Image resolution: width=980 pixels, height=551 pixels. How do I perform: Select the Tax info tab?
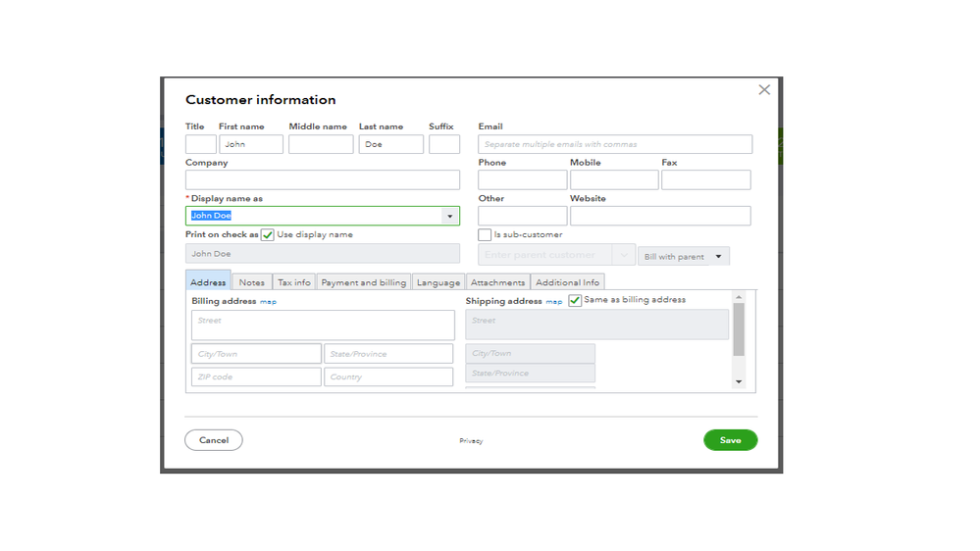(293, 282)
